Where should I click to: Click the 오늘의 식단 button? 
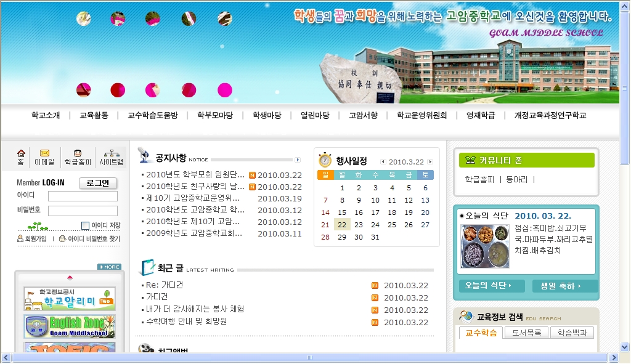pyautogui.click(x=491, y=286)
